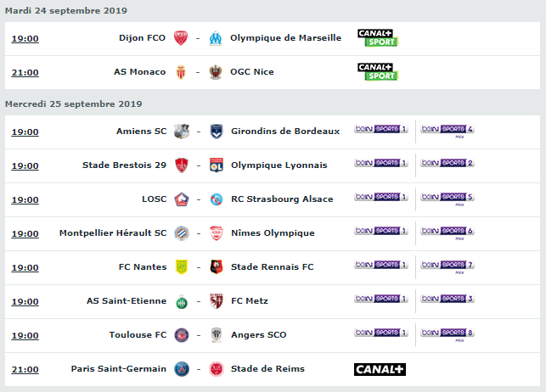Click the Dijon FCO club crest
546x392 pixels.
[x=181, y=38]
